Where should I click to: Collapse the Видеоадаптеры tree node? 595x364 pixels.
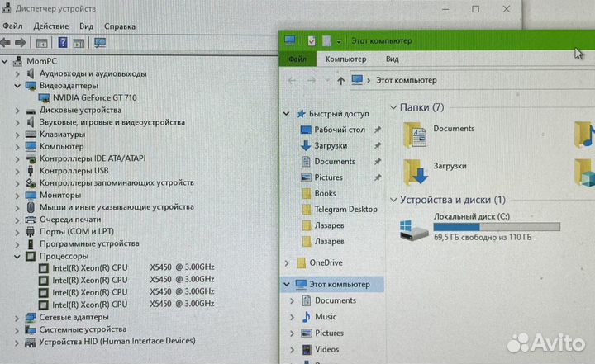[x=17, y=85]
